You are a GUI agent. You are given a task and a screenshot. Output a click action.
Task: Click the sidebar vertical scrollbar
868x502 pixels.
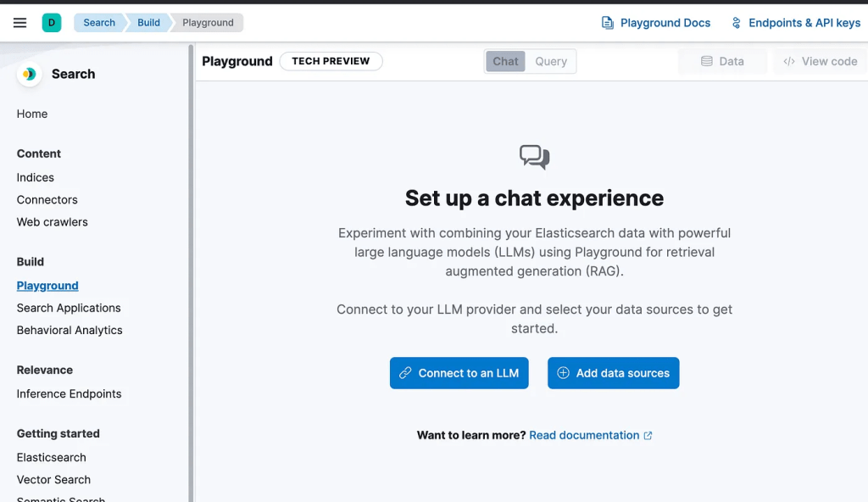coord(192,271)
